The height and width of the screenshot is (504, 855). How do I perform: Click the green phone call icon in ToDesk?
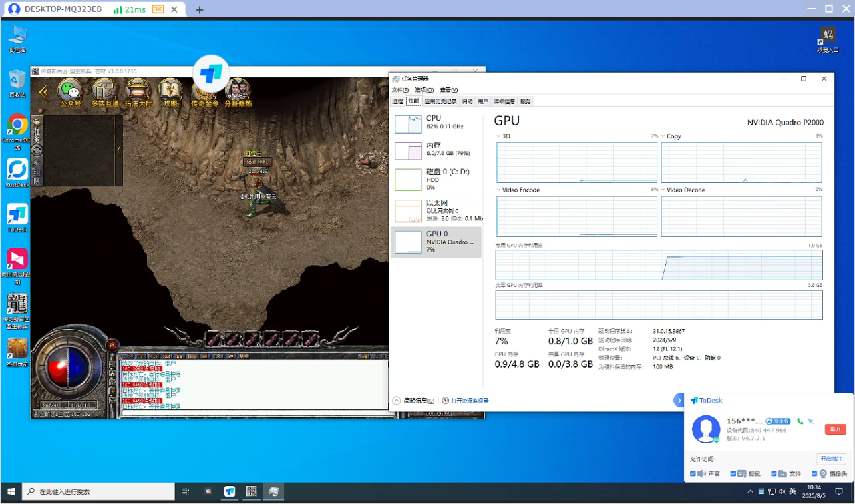(800, 421)
